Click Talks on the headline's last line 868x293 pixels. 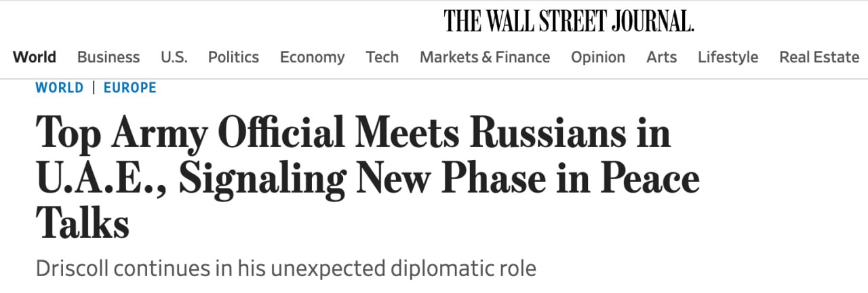83,223
